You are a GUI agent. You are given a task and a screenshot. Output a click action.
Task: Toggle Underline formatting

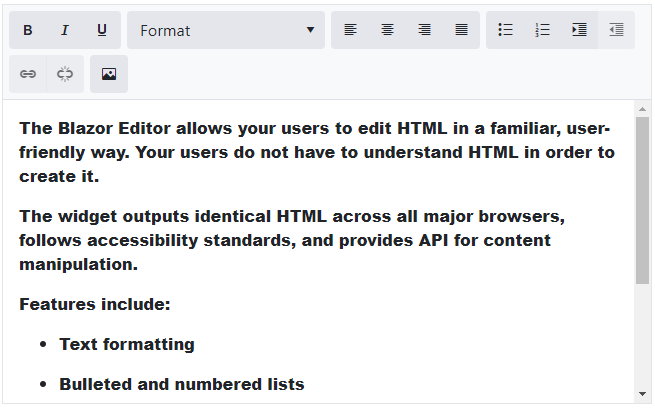coord(102,30)
